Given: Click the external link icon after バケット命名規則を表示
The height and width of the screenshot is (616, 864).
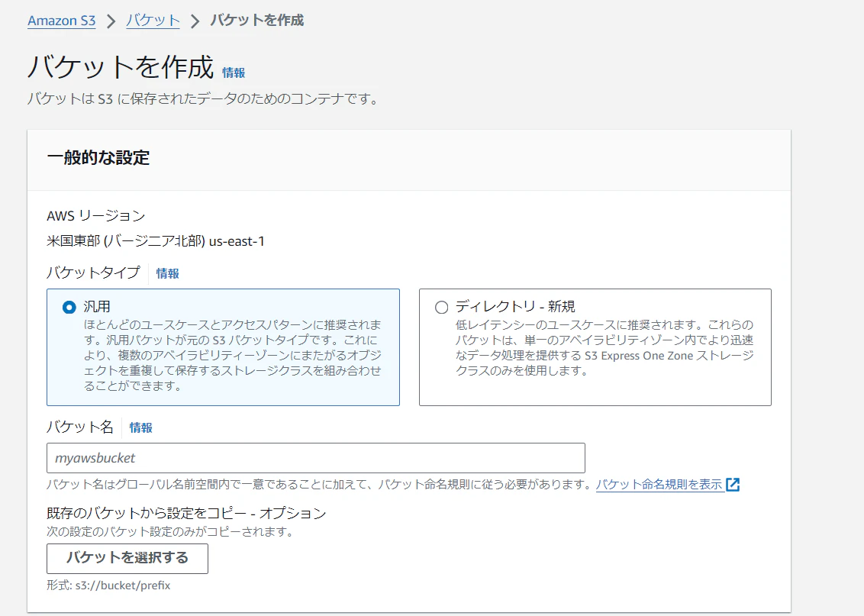Looking at the screenshot, I should point(733,484).
